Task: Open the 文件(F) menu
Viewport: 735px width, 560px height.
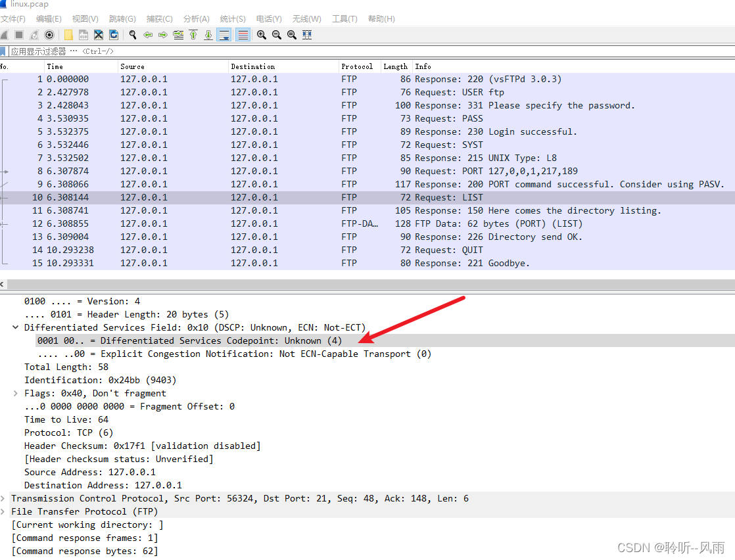Action: (13, 19)
